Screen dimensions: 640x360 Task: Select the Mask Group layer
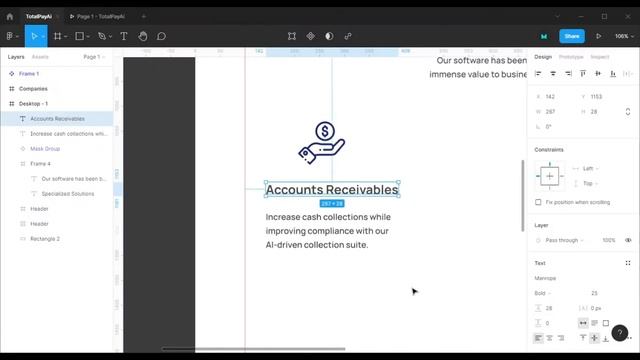[57, 149]
